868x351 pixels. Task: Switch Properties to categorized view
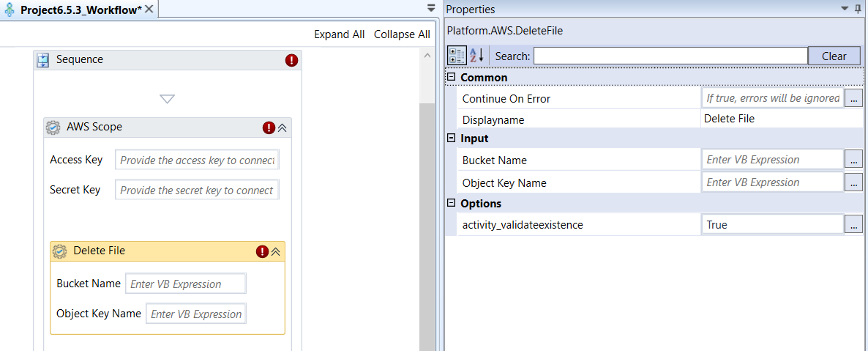click(457, 56)
